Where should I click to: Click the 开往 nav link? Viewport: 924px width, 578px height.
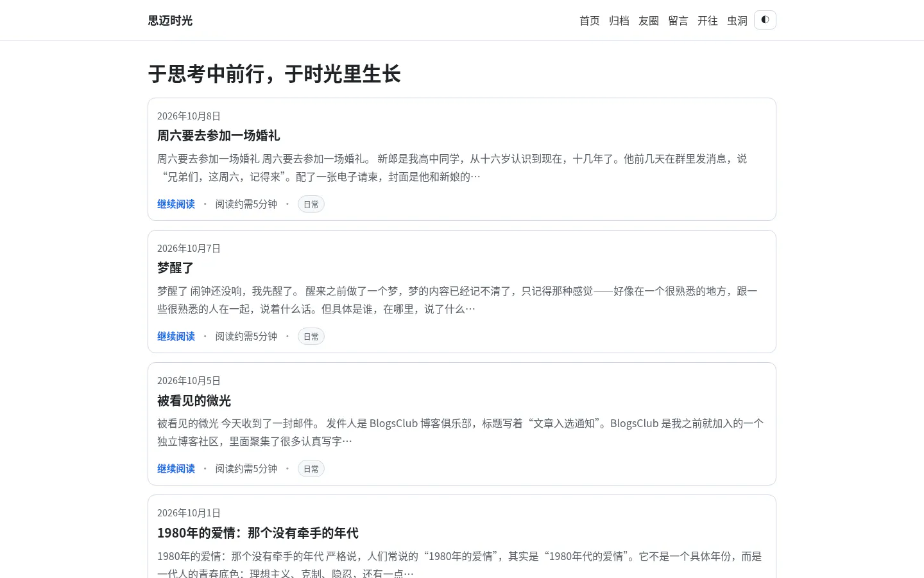click(x=708, y=21)
